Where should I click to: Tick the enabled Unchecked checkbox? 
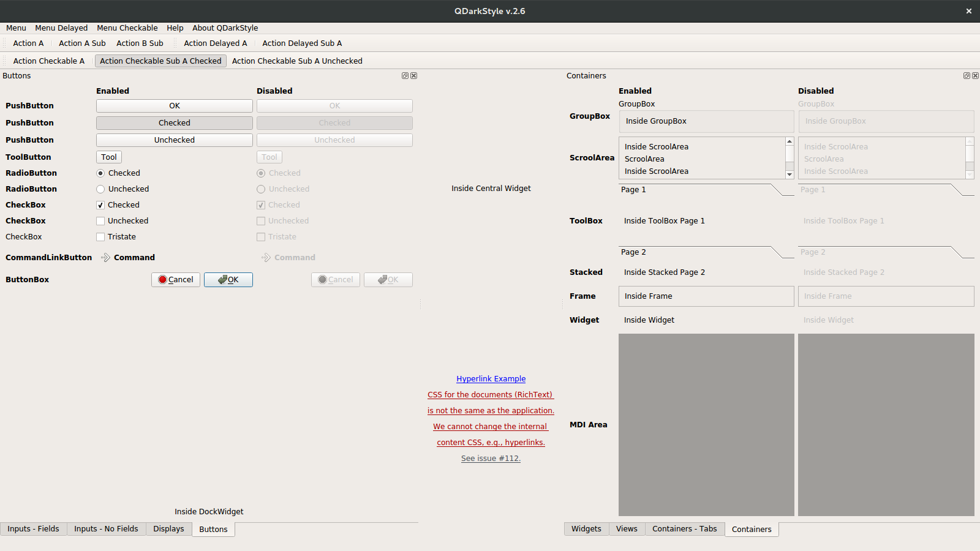click(100, 221)
